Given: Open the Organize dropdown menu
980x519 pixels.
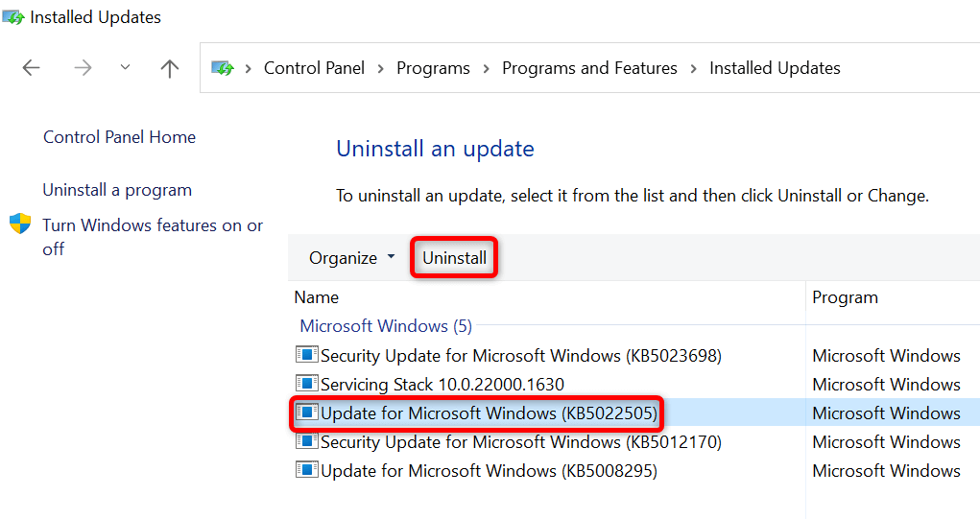Looking at the screenshot, I should [x=351, y=258].
